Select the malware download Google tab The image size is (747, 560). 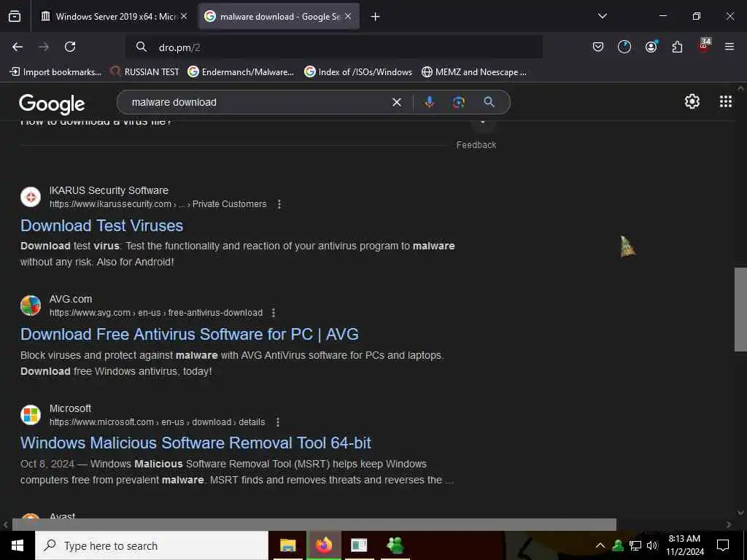pyautogui.click(x=279, y=17)
